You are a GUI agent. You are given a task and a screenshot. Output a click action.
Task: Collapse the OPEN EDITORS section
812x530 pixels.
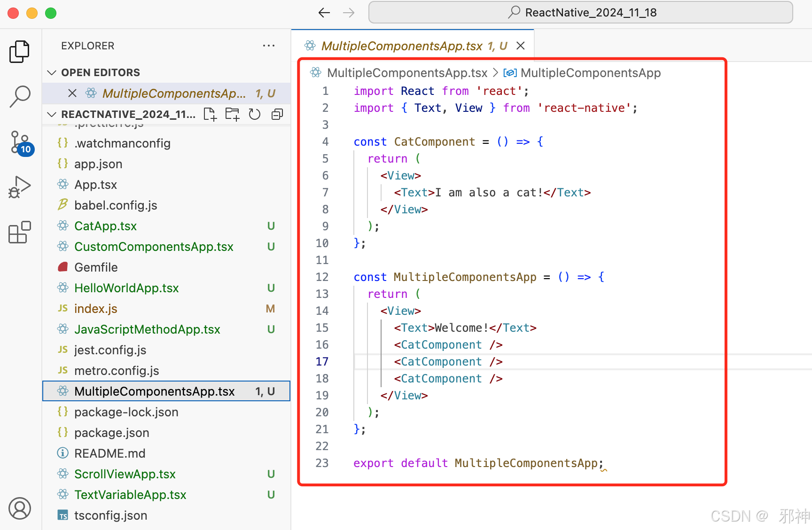click(52, 72)
